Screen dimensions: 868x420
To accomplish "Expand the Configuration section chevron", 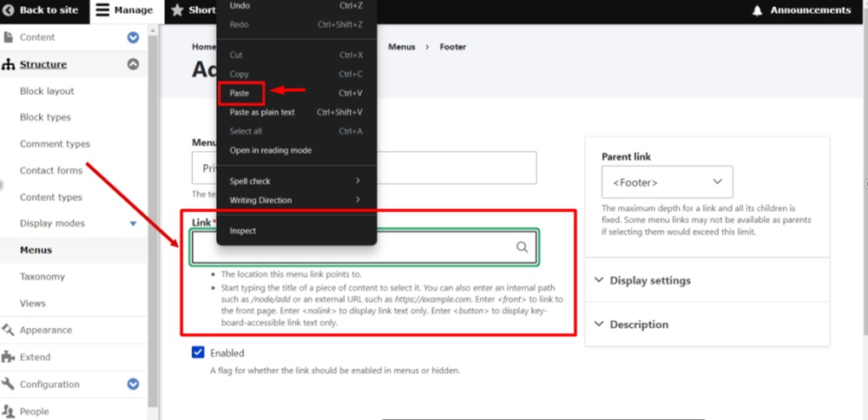I will tap(133, 384).
